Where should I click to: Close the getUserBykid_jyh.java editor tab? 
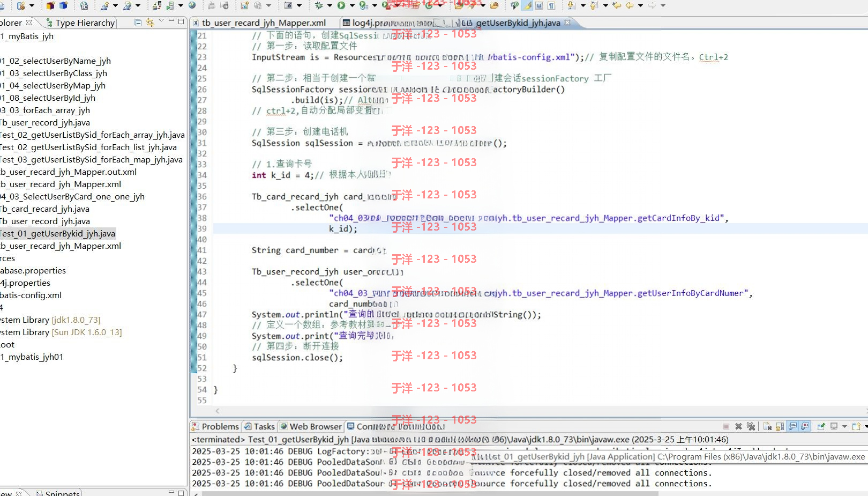(567, 23)
